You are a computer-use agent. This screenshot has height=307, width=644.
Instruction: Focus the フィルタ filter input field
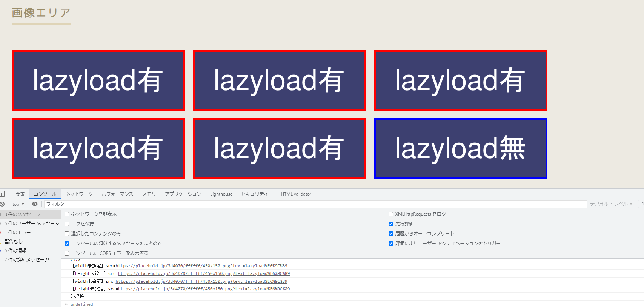pyautogui.click(x=315, y=204)
